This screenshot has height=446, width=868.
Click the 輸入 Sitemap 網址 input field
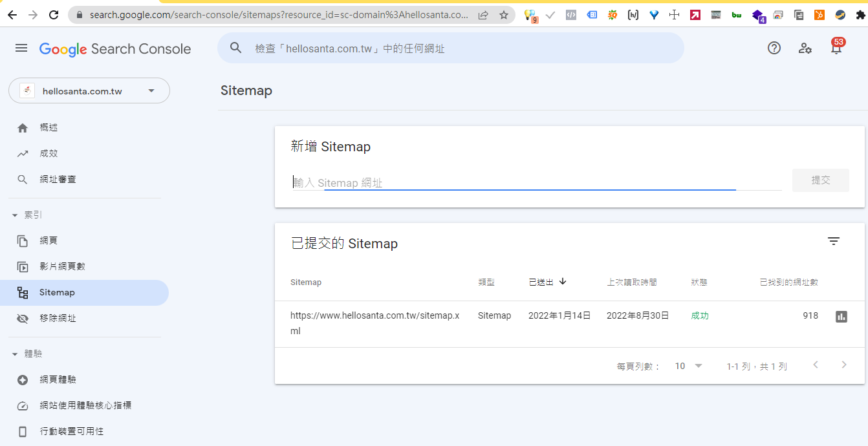coord(536,182)
